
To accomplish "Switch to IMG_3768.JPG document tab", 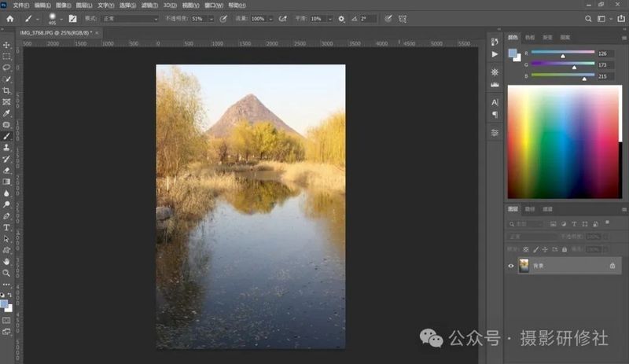I will 56,32.
